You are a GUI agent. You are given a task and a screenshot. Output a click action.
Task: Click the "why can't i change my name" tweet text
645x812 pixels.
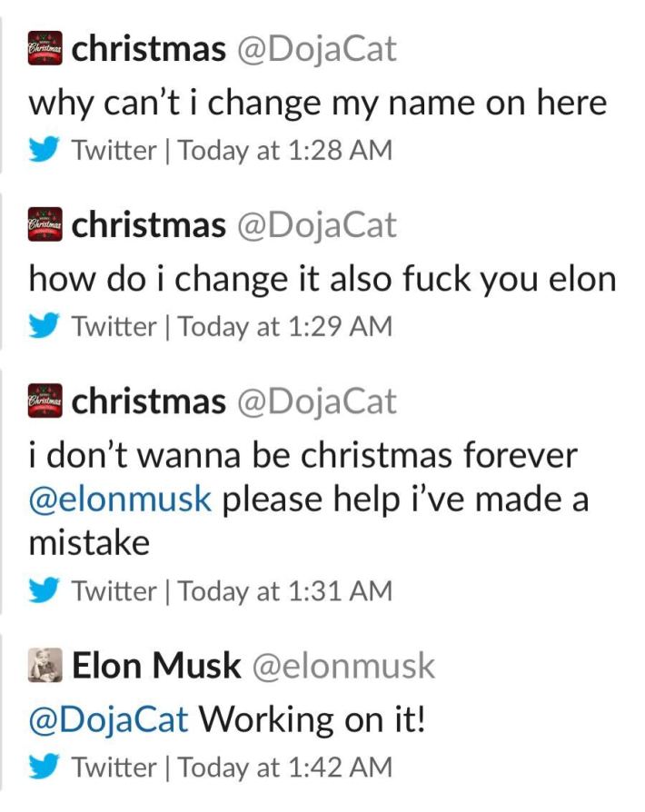click(318, 103)
